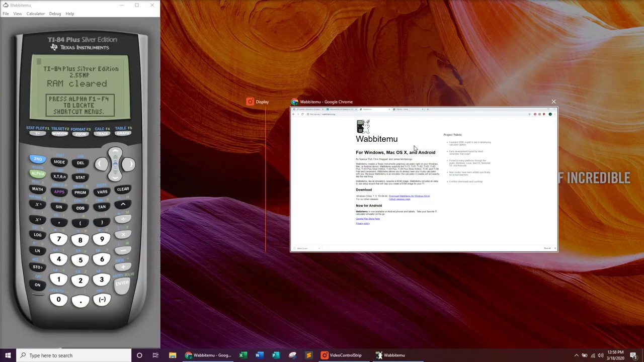Click the calculator CLEAR key
The image size is (644, 362).
(123, 190)
